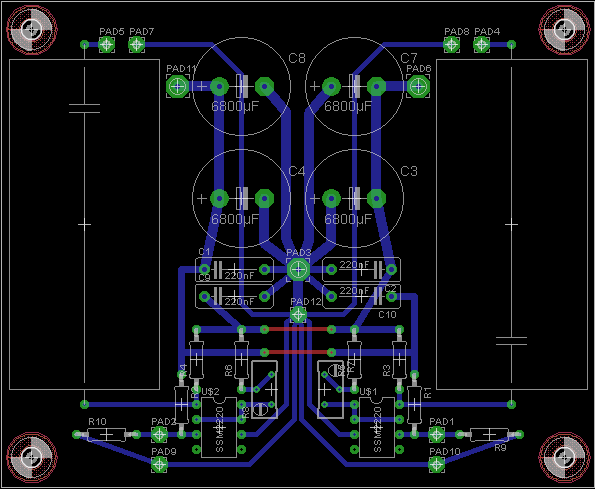The height and width of the screenshot is (489, 595).
Task: Select the R10 resistor body
Action: (x=107, y=434)
